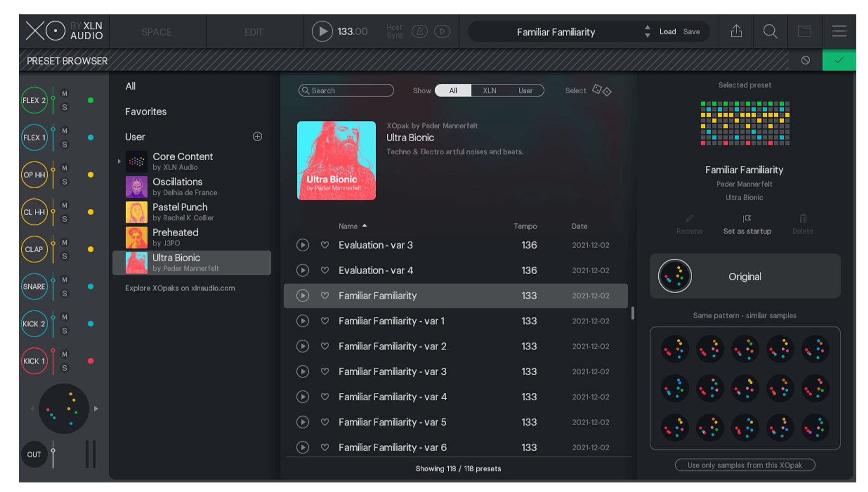
Task: Switch to the SPACE tab
Action: pyautogui.click(x=156, y=32)
